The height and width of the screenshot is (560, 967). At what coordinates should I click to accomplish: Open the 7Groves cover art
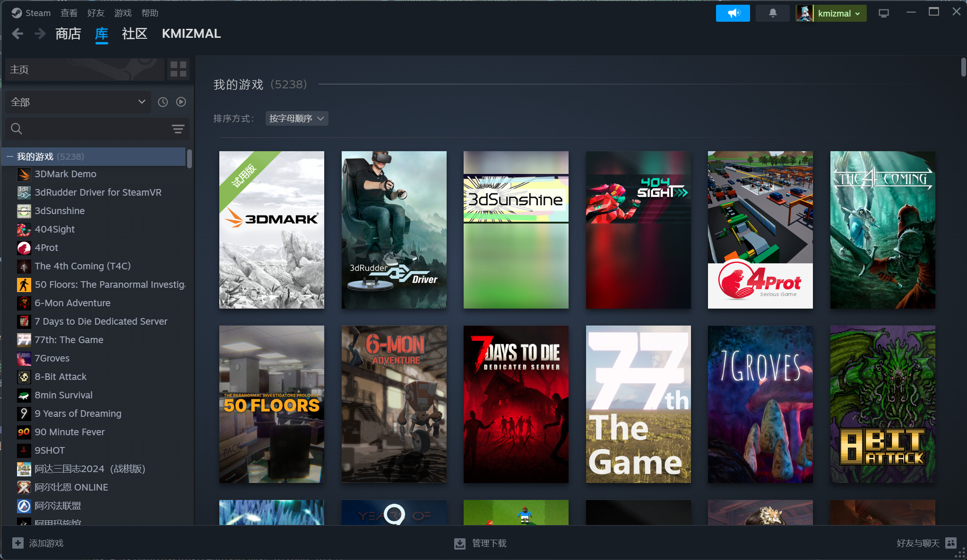760,404
